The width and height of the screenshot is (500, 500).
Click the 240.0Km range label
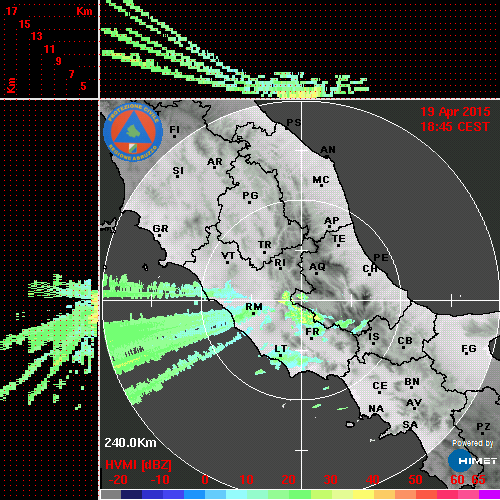(130, 443)
